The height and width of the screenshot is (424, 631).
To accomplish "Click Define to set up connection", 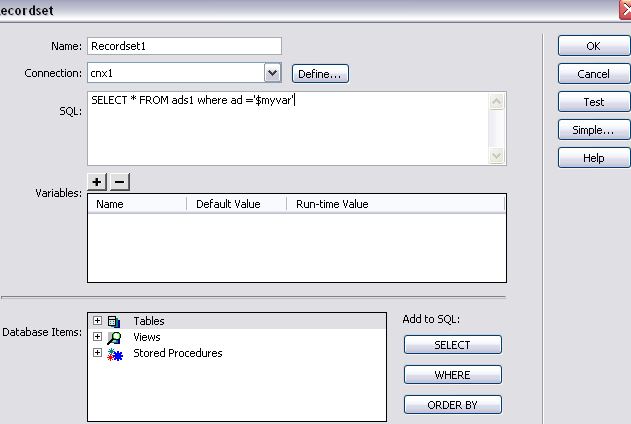I will click(320, 73).
